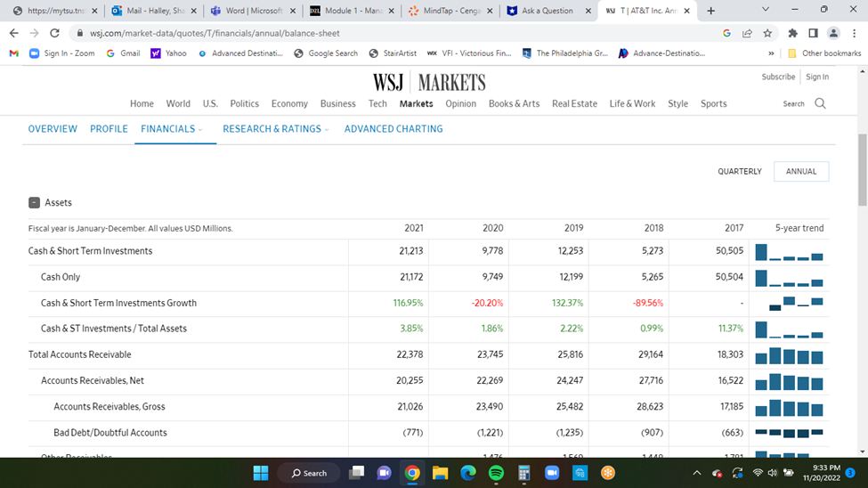Open new browser tab with plus
The image size is (868, 488).
pyautogui.click(x=710, y=11)
